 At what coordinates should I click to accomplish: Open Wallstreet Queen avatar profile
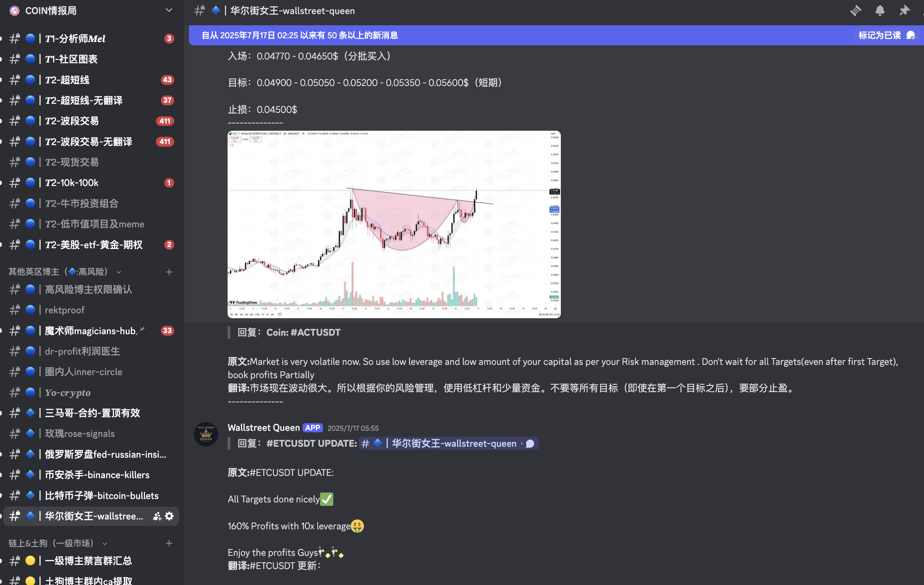tap(206, 434)
